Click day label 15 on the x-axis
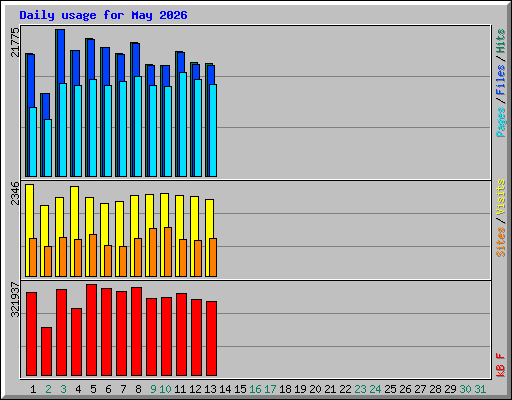The height and width of the screenshot is (400, 512). 240,389
